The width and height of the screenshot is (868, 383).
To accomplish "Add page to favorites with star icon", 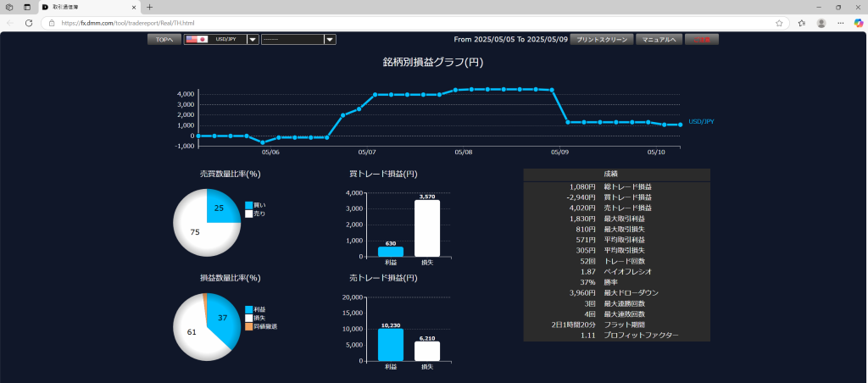I will click(779, 23).
